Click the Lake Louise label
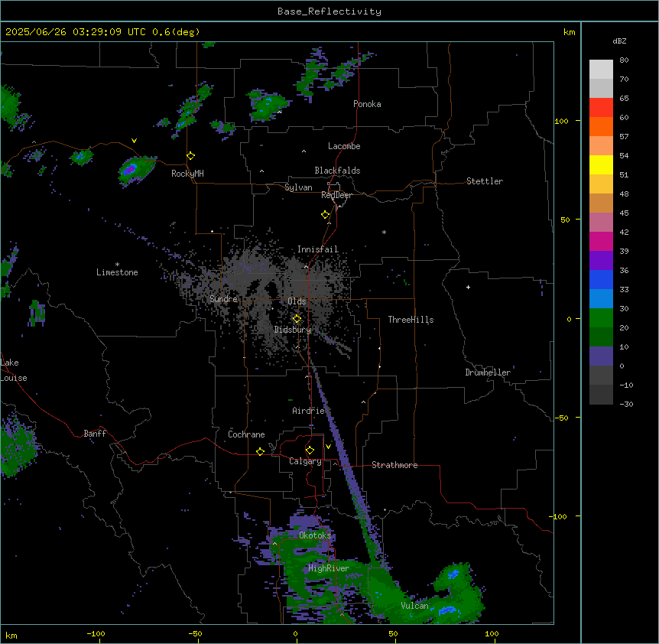Image resolution: width=659 pixels, height=644 pixels. point(14,370)
